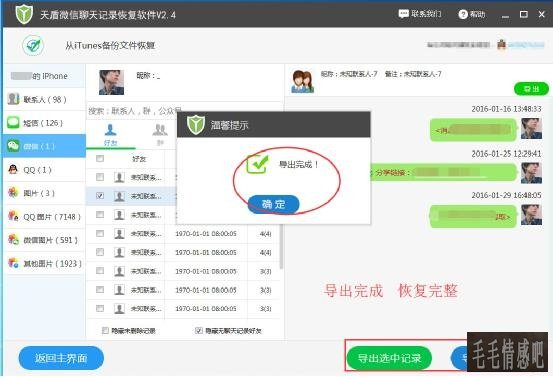Click avatar next to 2016-01-16 13:48:33 message
This screenshot has width=553, height=377.
tap(531, 128)
